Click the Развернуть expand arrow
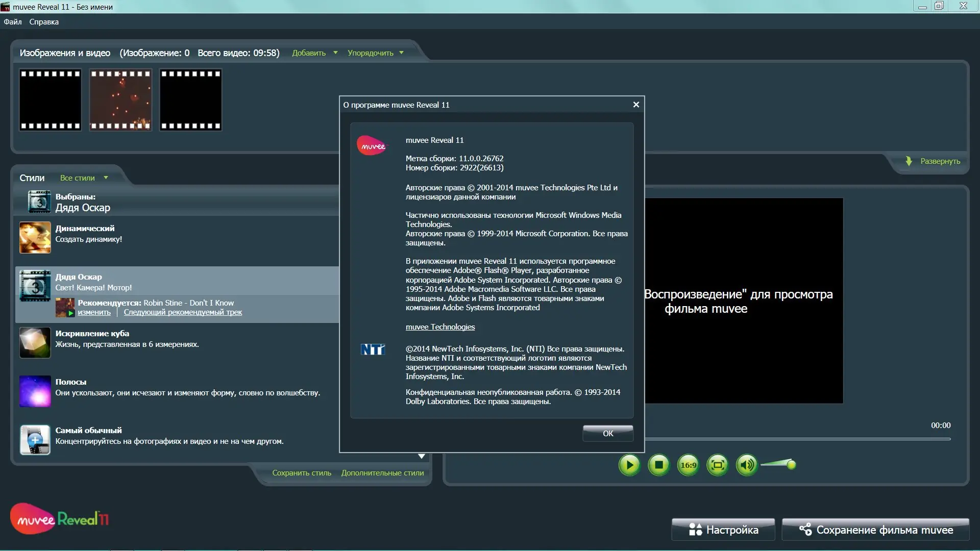This screenshot has height=551, width=980. [x=909, y=161]
